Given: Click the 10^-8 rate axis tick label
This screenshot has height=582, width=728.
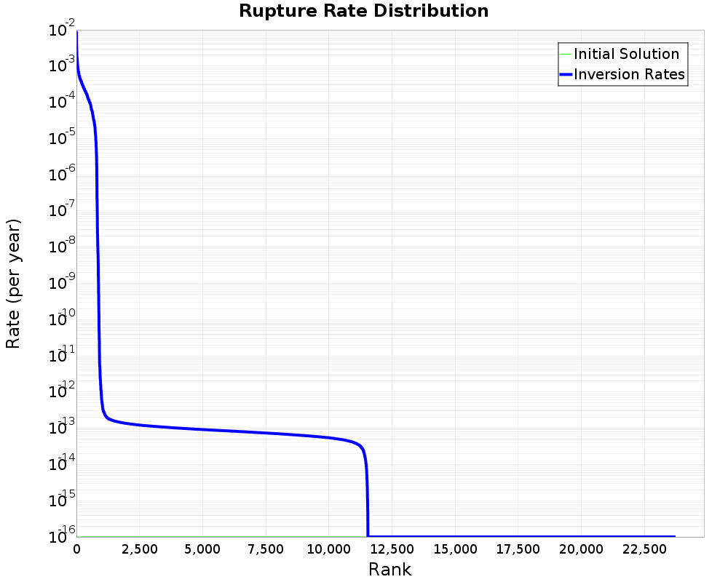Looking at the screenshot, I should [61, 246].
